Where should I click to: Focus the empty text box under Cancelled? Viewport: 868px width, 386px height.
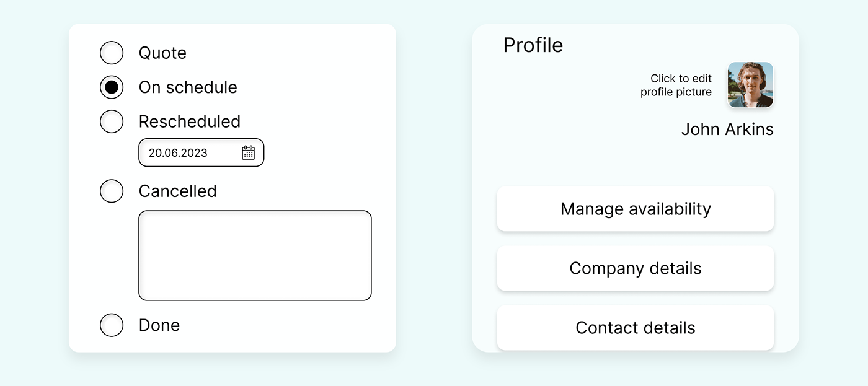pos(255,255)
